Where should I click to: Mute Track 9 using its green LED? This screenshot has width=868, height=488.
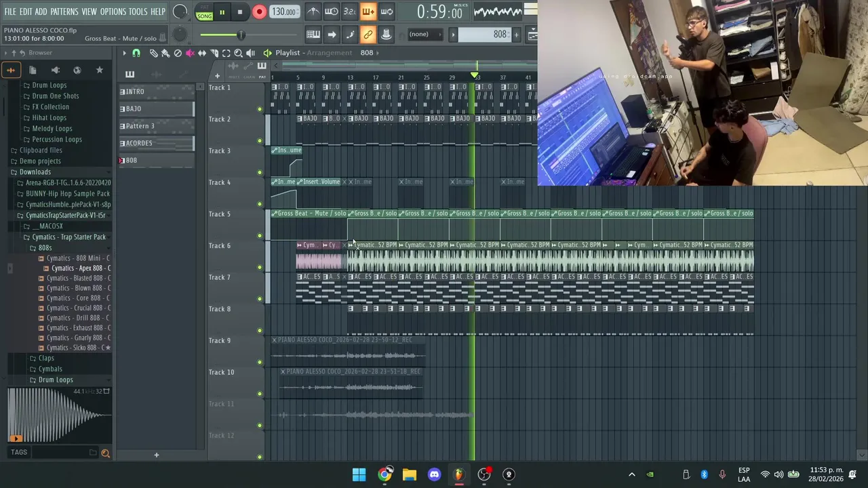(260, 362)
